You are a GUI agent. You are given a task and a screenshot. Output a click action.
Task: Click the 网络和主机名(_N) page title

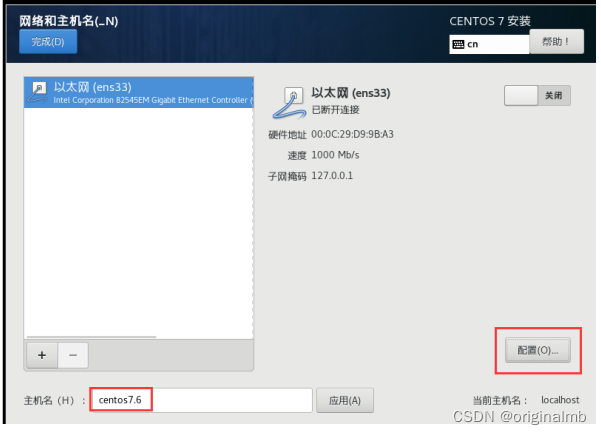click(x=69, y=21)
